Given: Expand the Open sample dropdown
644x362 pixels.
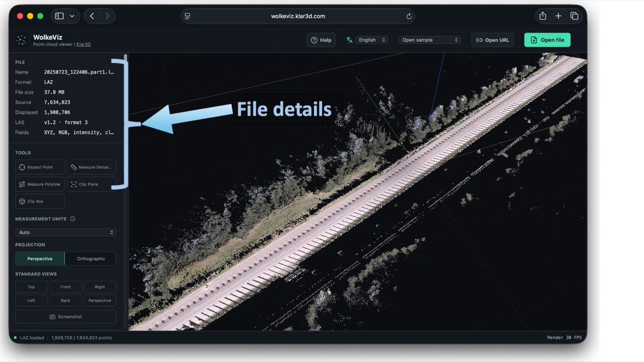Looking at the screenshot, I should (x=430, y=40).
